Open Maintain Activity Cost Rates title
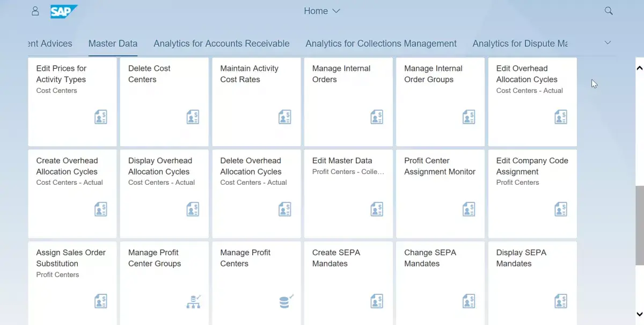This screenshot has width=644, height=325. tap(250, 74)
